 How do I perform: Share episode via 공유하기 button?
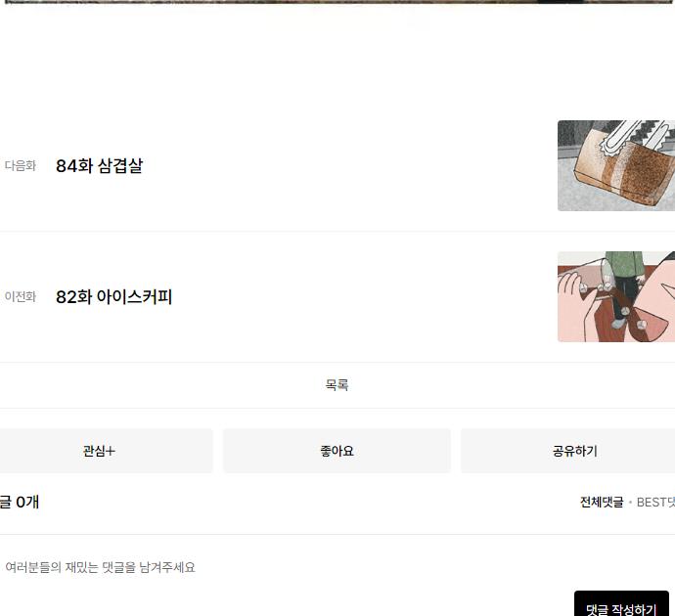[x=574, y=451]
